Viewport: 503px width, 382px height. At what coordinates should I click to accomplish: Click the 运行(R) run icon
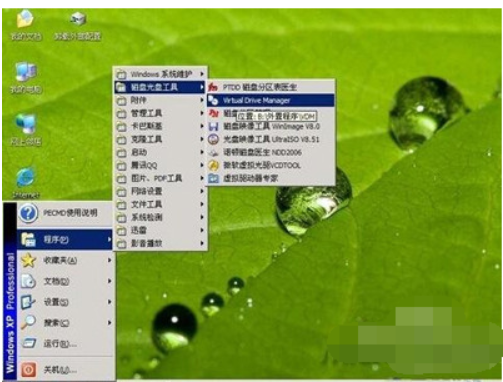(x=28, y=343)
